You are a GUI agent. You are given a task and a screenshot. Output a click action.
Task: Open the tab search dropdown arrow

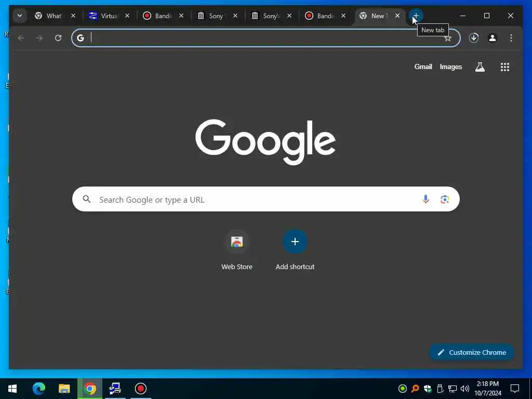20,16
